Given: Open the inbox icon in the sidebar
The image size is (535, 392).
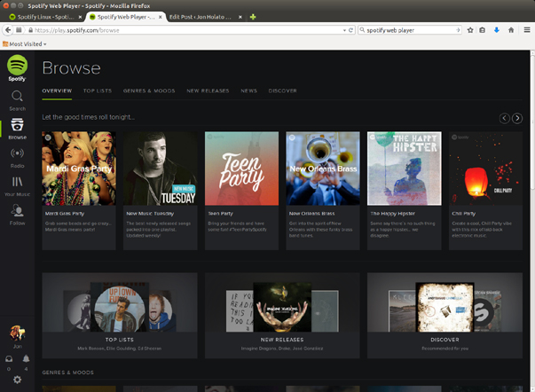Looking at the screenshot, I should point(9,359).
